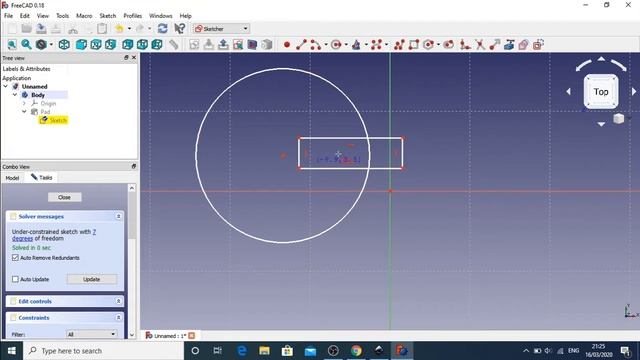Click the View section icon

tap(252, 44)
